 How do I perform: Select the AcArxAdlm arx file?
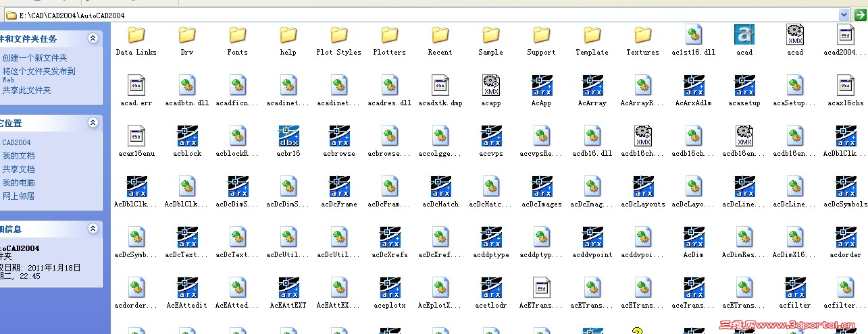point(694,92)
